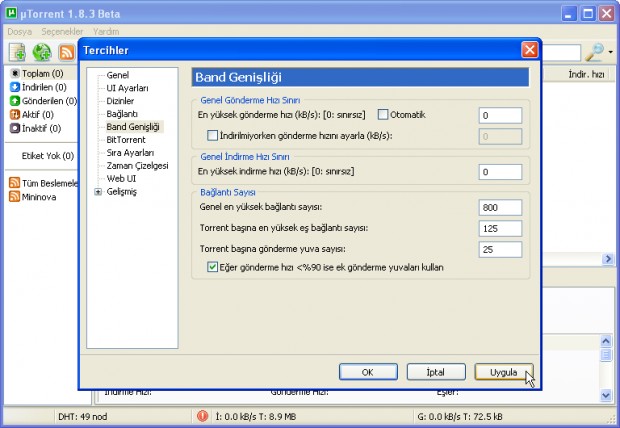
Task: Click the İndir. hızı column header
Action: [586, 74]
